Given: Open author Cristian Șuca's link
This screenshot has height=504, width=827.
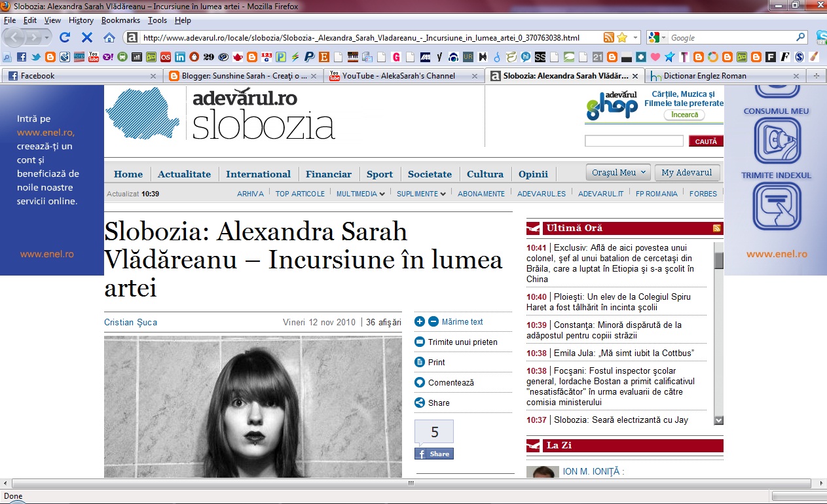Looking at the screenshot, I should click(131, 322).
